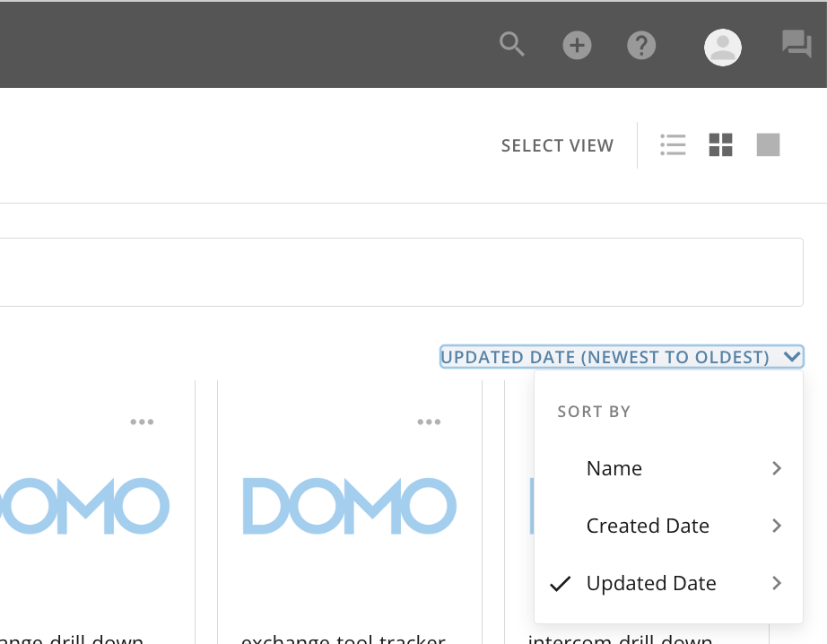
Task: Open the help question mark icon
Action: point(641,44)
